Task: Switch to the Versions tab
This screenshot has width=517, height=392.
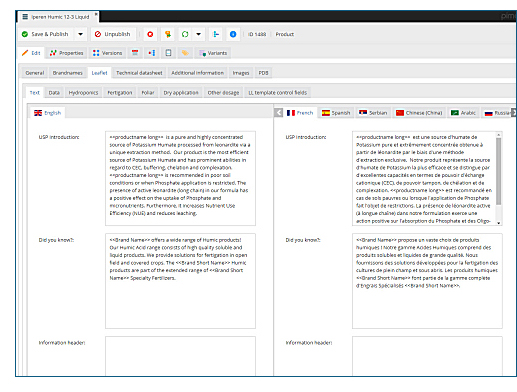Action: pyautogui.click(x=107, y=53)
